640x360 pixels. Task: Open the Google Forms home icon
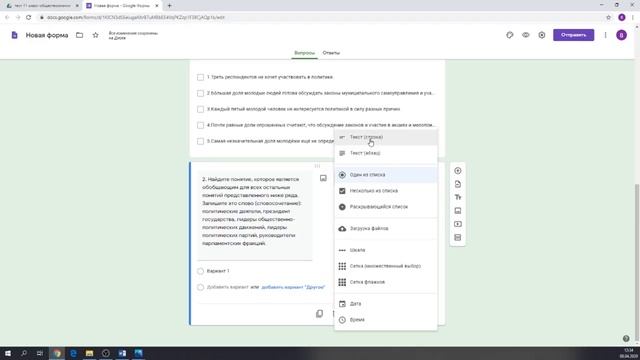pyautogui.click(x=14, y=35)
